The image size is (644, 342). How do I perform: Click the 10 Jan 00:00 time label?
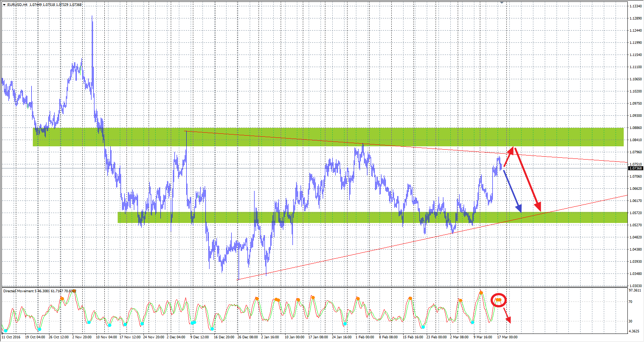(294, 337)
